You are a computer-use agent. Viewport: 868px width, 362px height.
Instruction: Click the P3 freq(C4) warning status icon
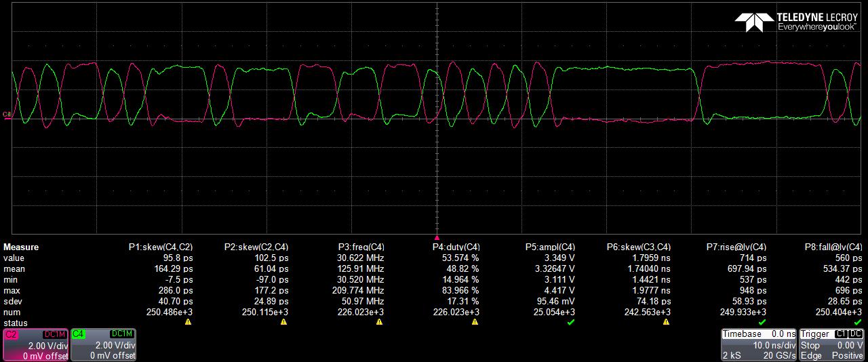coord(379,322)
